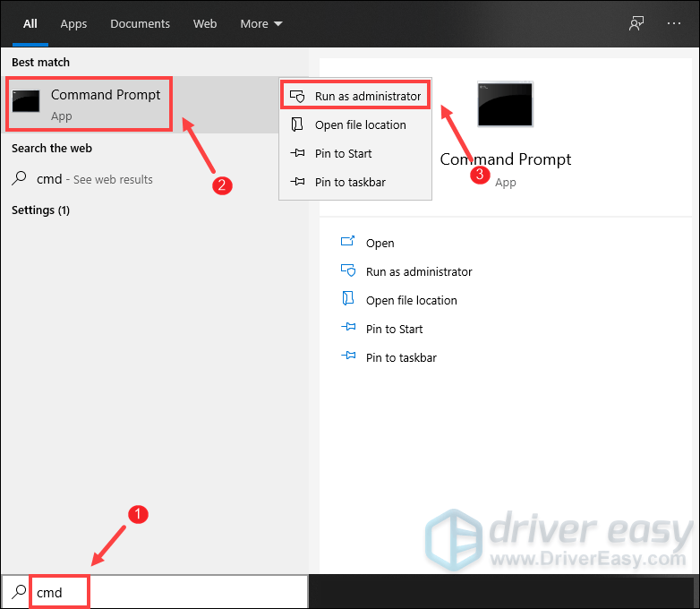The width and height of the screenshot is (700, 609).
Task: Click the large Command Prompt icon in the preview pane
Action: [505, 104]
